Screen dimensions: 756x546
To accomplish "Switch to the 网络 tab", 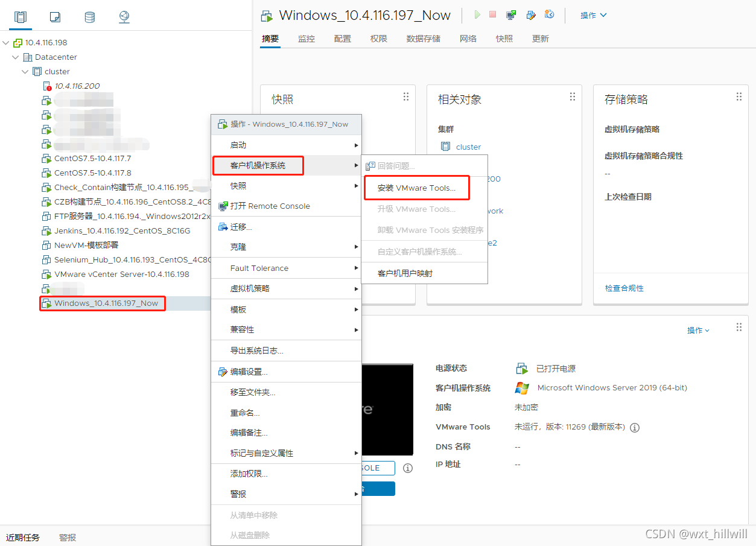I will (468, 39).
